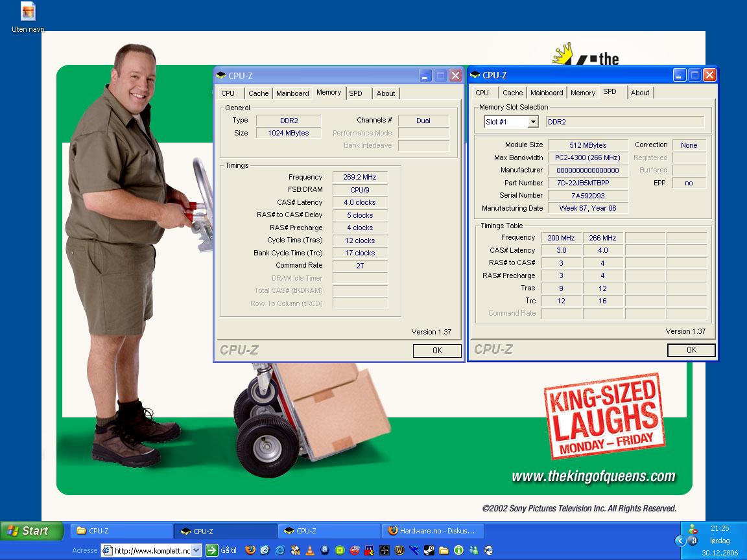Open MSN Messenger people icon in quick launch
Viewport: 747px width, 560px height.
click(473, 550)
